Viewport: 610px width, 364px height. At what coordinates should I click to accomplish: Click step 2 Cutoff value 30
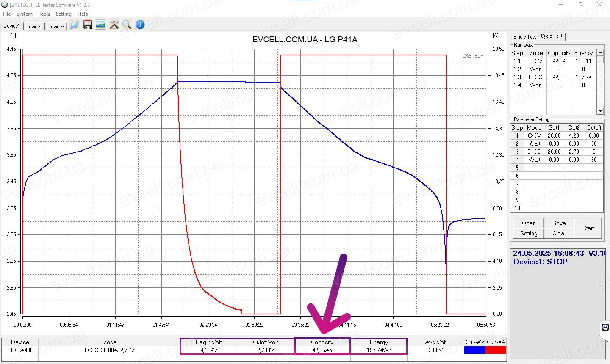593,143
